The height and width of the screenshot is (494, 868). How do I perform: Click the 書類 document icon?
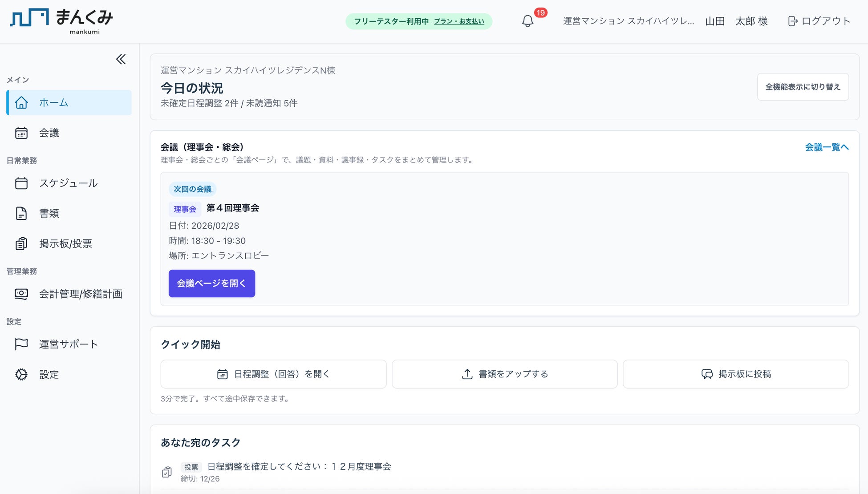point(21,213)
